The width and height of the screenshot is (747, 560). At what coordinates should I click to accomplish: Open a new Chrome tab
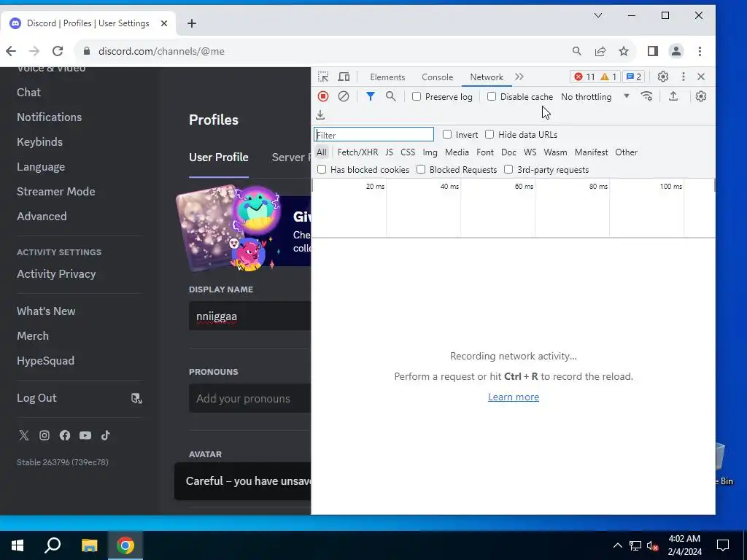coord(192,23)
